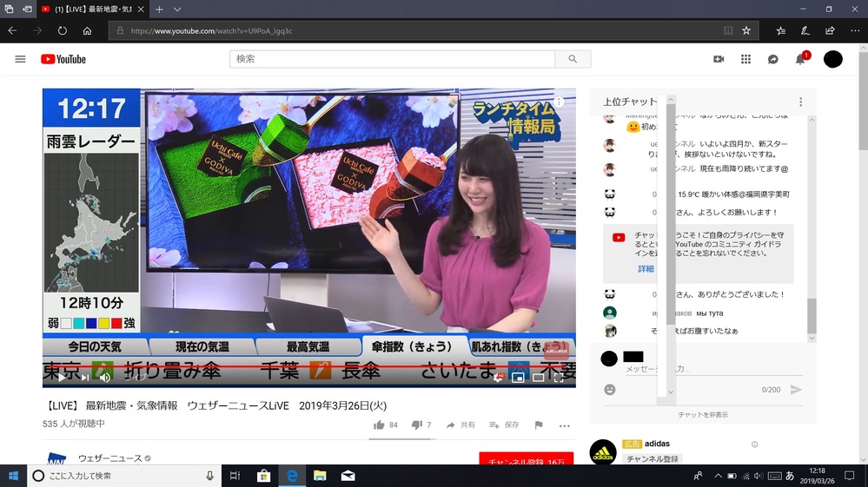Click 詳細 link in chat notice
The image size is (868, 487).
point(646,269)
